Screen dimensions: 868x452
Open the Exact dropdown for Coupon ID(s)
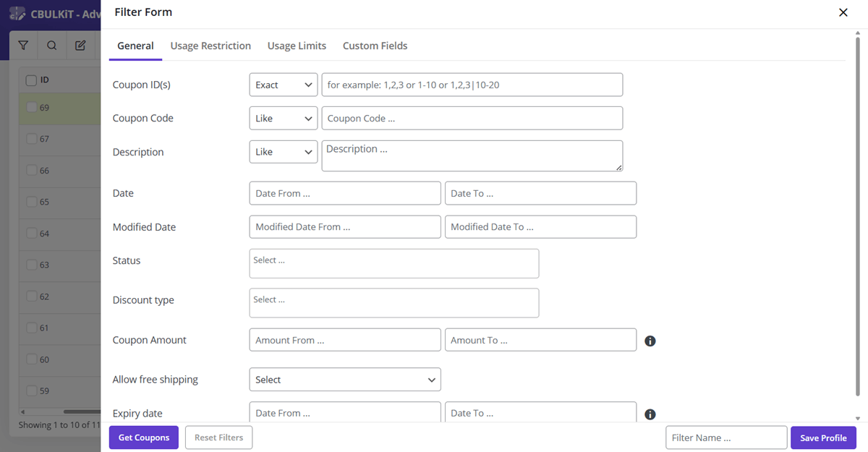point(283,85)
